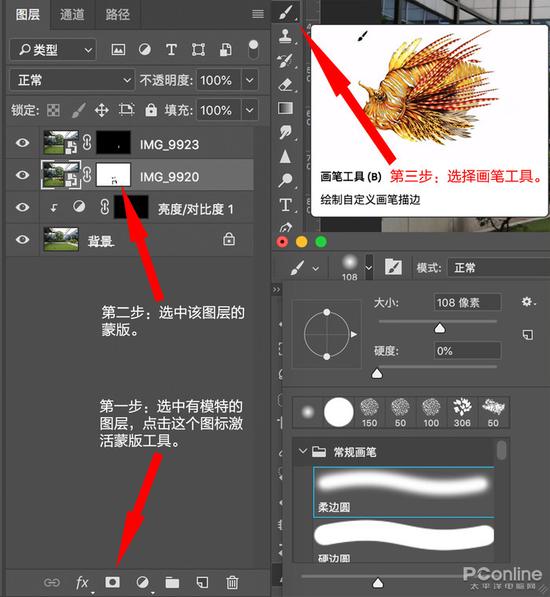Open the blend mode 正常 dropdown
The width and height of the screenshot is (550, 597).
(x=72, y=80)
